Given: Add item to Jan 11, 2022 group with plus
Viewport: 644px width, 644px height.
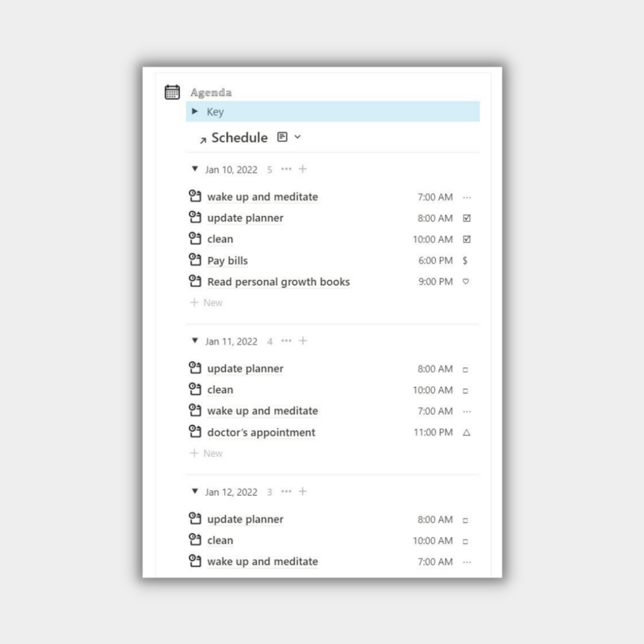Looking at the screenshot, I should coord(302,341).
